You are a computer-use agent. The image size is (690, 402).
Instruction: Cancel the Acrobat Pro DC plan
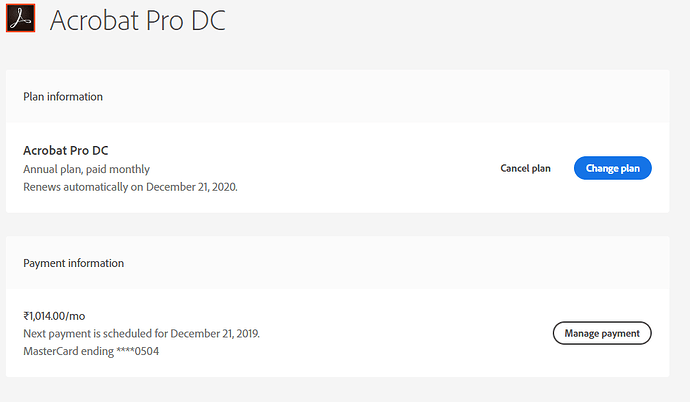tap(525, 168)
